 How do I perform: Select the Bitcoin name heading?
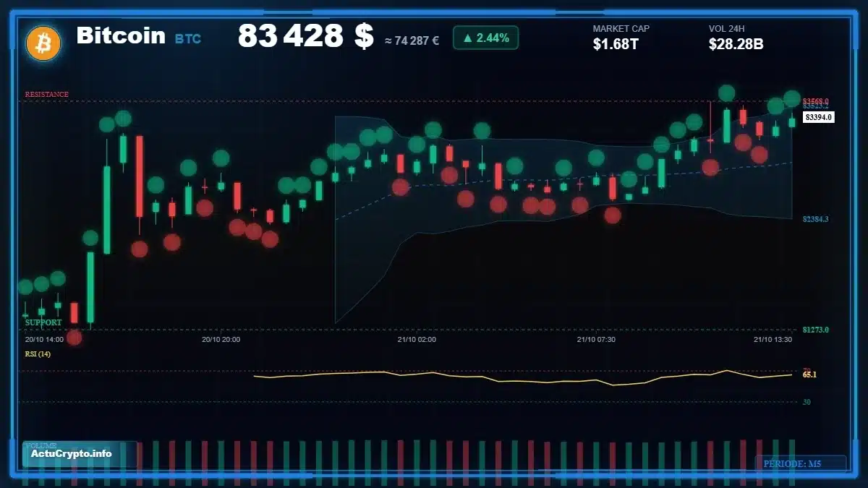[121, 35]
